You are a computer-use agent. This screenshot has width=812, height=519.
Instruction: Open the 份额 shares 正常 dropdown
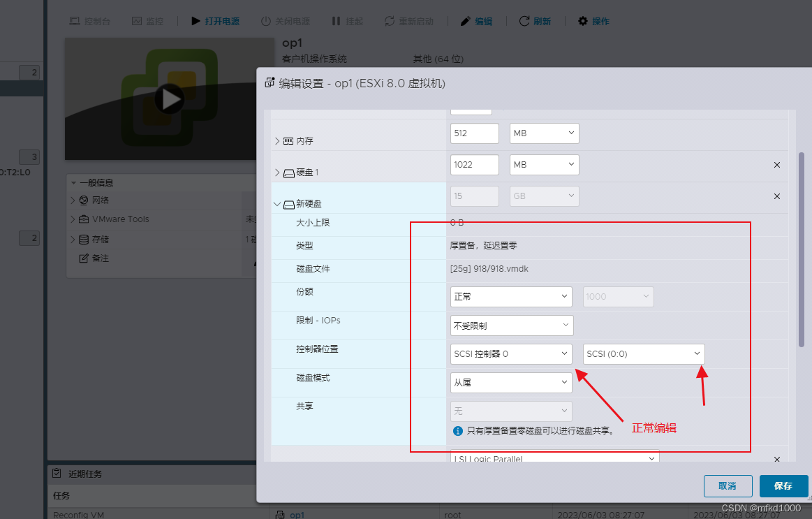point(511,297)
